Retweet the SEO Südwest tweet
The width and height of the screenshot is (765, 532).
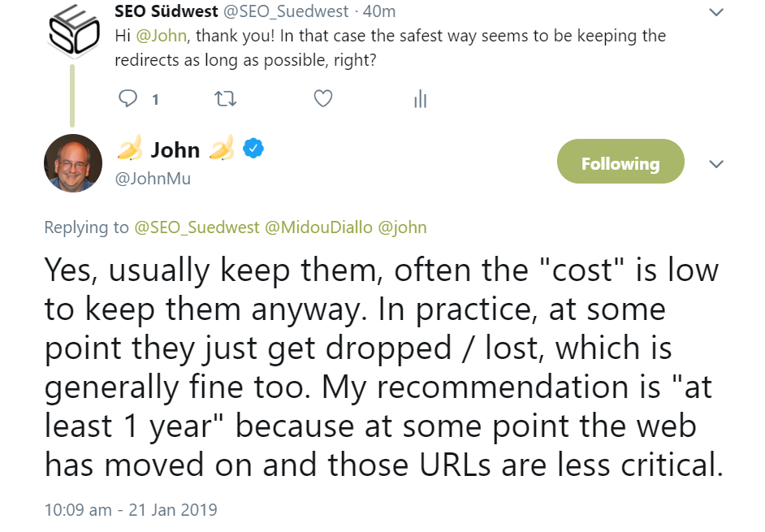pos(226,99)
